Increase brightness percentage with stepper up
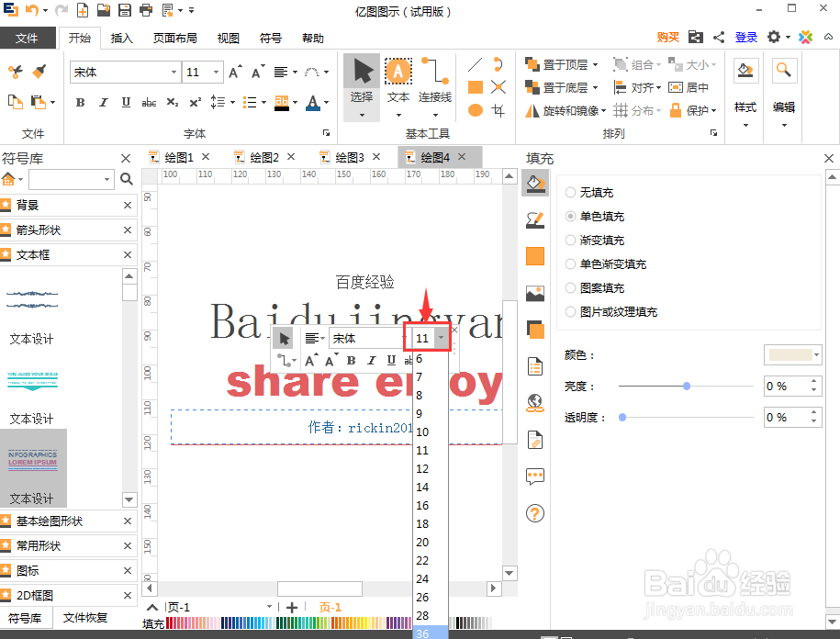This screenshot has height=639, width=840. click(x=813, y=381)
